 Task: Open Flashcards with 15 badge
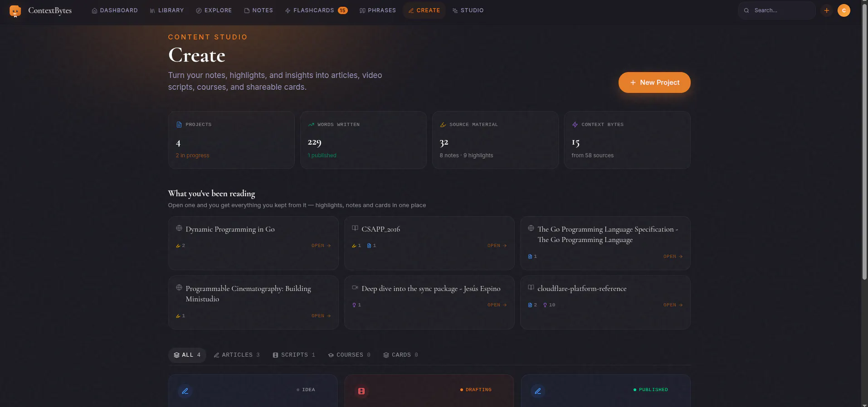316,10
